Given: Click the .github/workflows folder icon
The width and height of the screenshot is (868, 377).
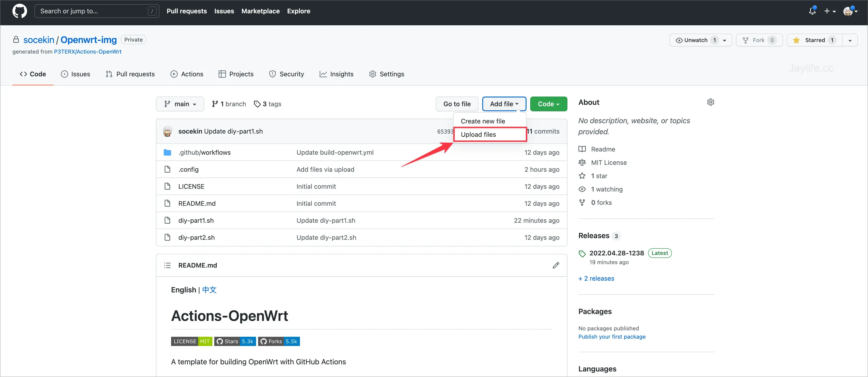Looking at the screenshot, I should click(167, 152).
